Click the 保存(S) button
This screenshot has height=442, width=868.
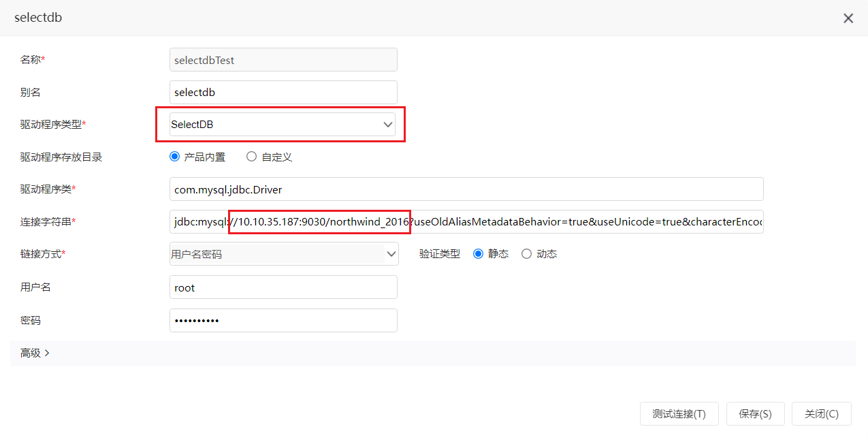point(755,413)
